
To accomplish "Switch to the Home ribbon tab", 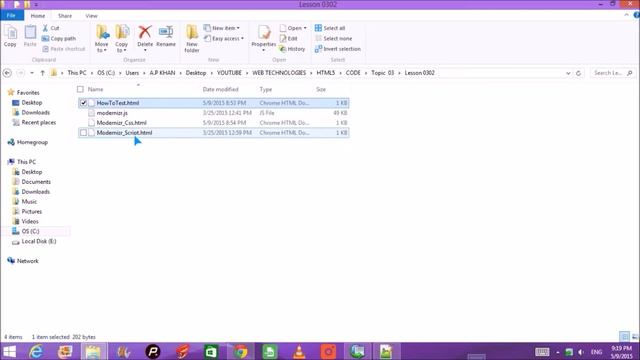I will coord(38,16).
